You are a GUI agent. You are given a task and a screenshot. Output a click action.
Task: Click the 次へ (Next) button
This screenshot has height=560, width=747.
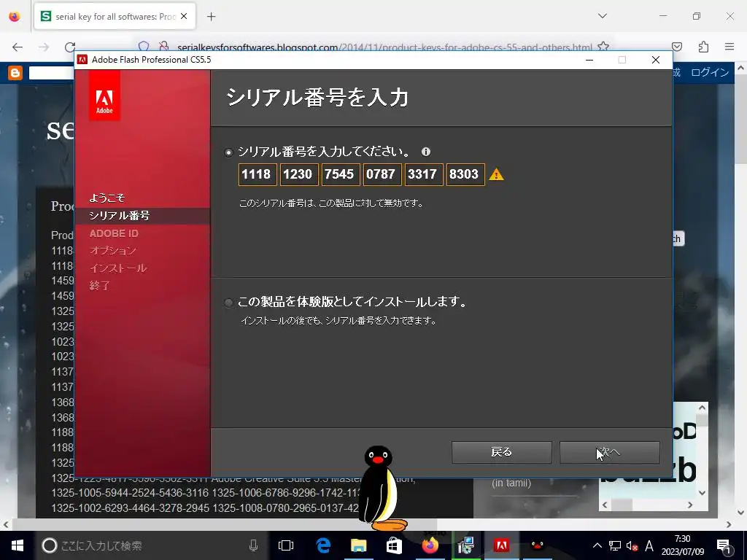click(609, 452)
